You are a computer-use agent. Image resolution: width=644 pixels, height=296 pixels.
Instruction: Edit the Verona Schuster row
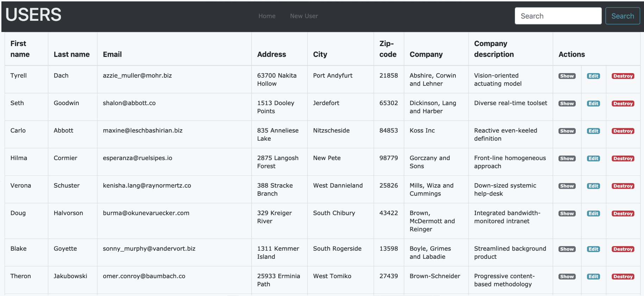pos(593,186)
